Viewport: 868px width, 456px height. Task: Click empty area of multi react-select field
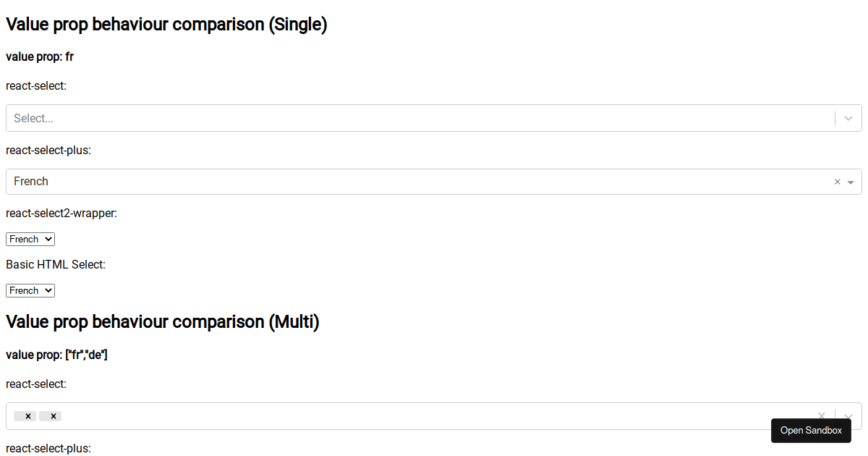click(x=434, y=416)
